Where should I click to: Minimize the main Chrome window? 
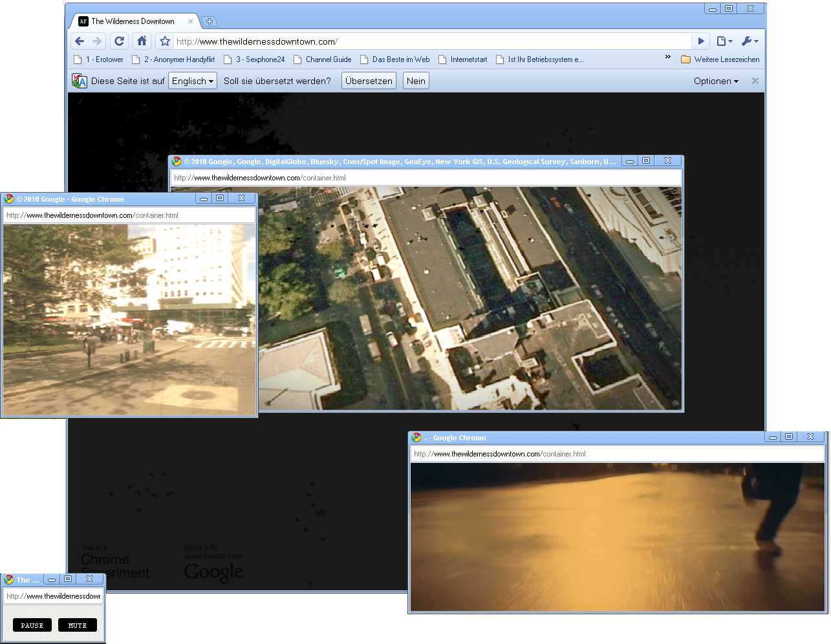(713, 9)
